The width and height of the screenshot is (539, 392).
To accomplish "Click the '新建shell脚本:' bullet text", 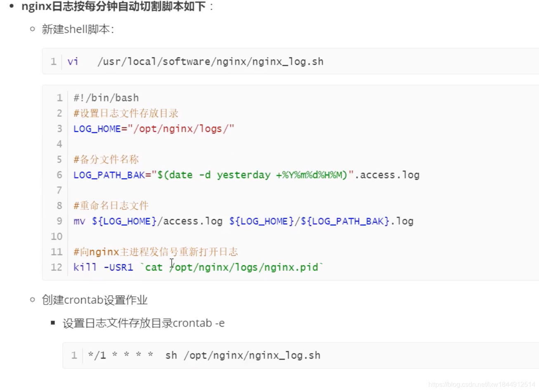I will pyautogui.click(x=78, y=29).
